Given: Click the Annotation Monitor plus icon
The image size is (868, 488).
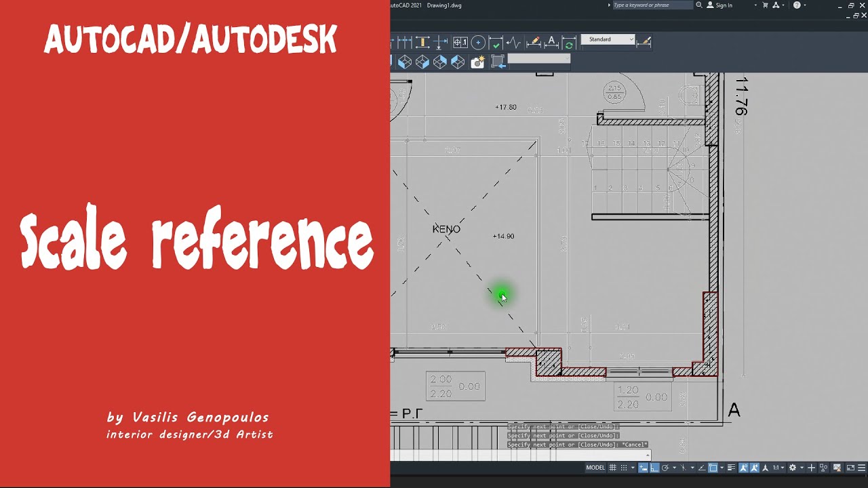Looking at the screenshot, I should click(x=812, y=468).
